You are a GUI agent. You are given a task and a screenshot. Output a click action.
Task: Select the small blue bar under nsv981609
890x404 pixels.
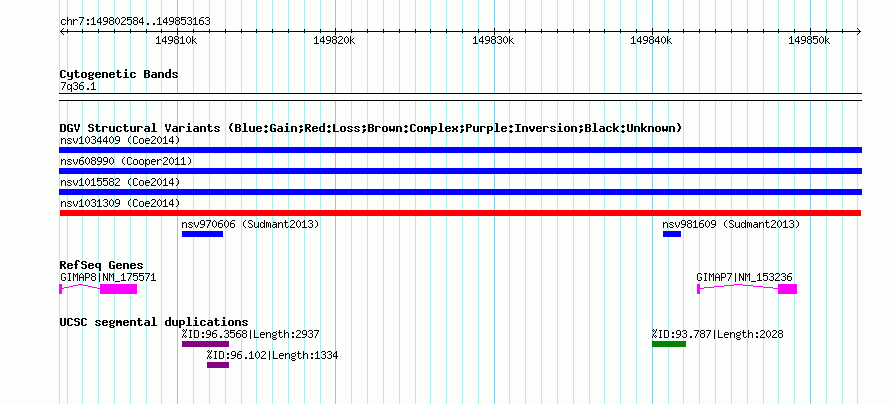click(x=671, y=234)
